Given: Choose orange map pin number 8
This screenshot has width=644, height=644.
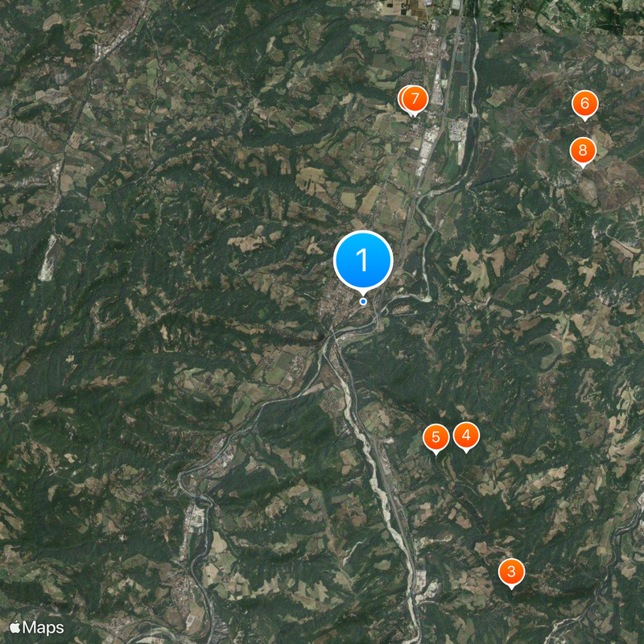Looking at the screenshot, I should [583, 151].
